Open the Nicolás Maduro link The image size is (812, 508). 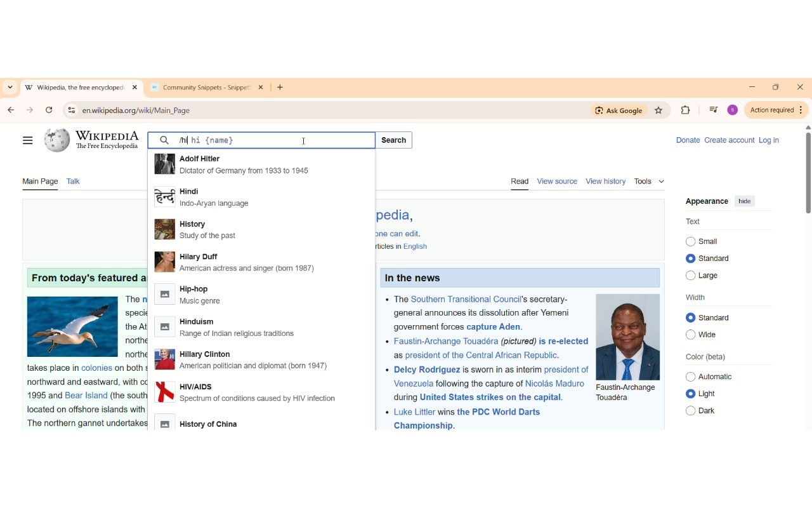pyautogui.click(x=554, y=384)
